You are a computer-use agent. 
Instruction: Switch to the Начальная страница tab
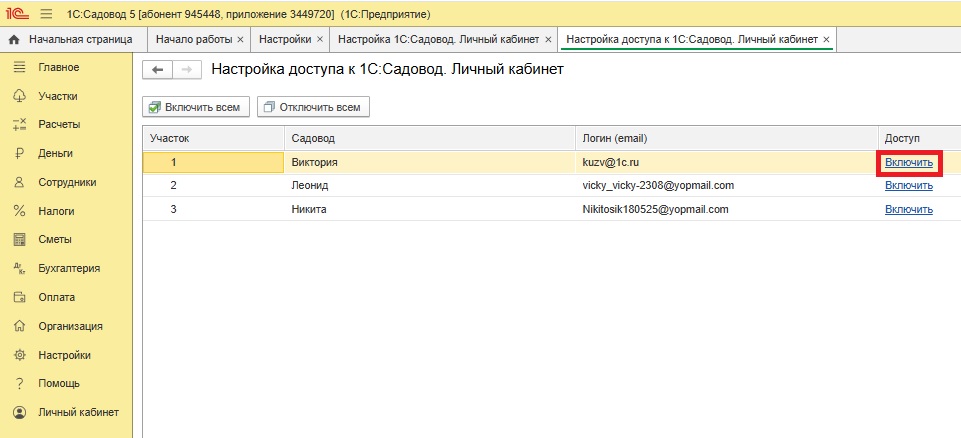tap(74, 39)
